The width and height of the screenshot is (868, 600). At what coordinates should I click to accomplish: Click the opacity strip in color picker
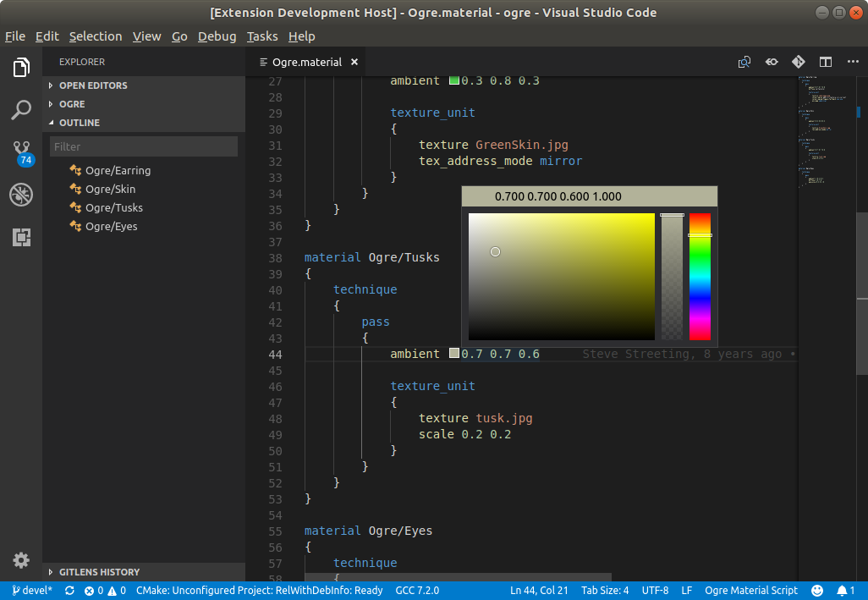(672, 277)
